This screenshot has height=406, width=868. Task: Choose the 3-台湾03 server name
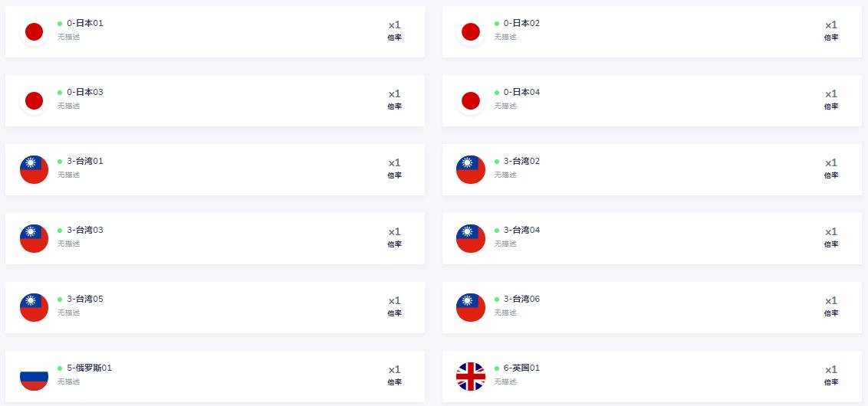click(84, 231)
